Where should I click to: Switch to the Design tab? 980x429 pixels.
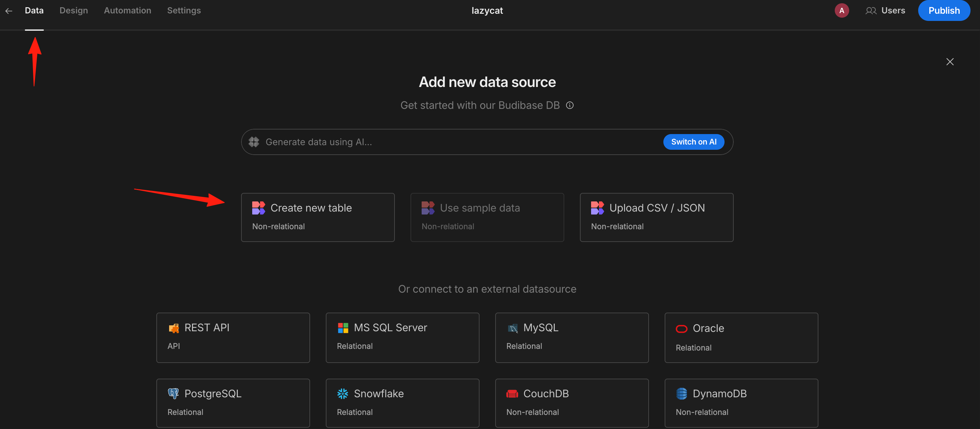pyautogui.click(x=74, y=11)
